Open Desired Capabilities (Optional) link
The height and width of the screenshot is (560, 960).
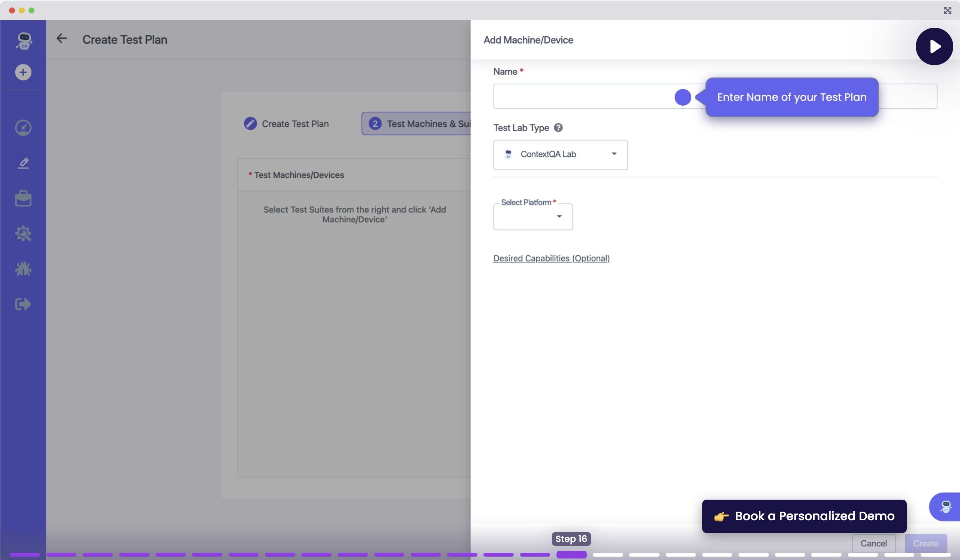pyautogui.click(x=551, y=258)
